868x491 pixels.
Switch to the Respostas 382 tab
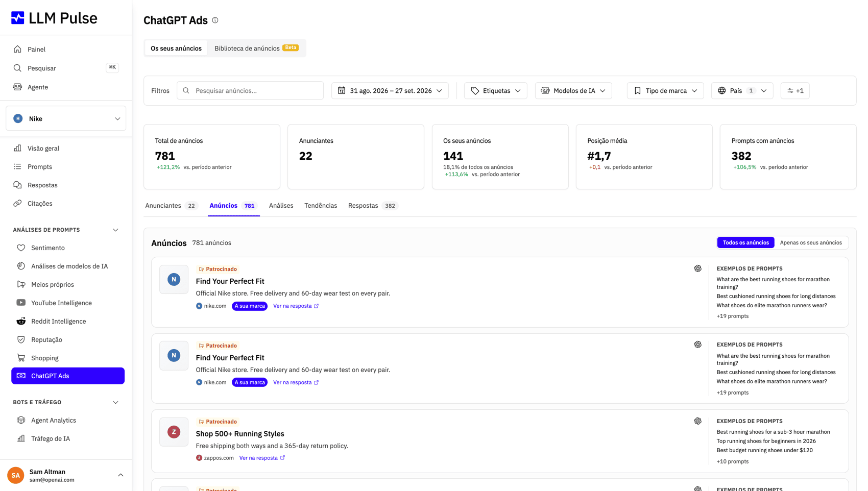[373, 206]
